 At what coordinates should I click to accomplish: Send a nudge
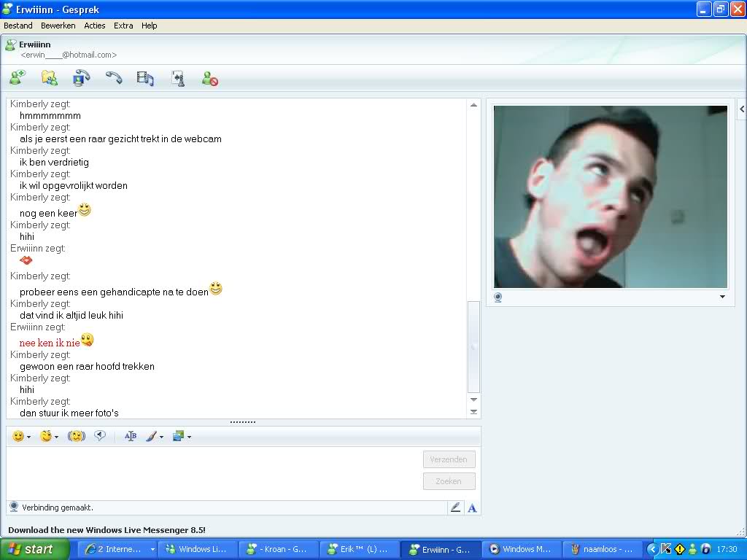[x=77, y=436]
